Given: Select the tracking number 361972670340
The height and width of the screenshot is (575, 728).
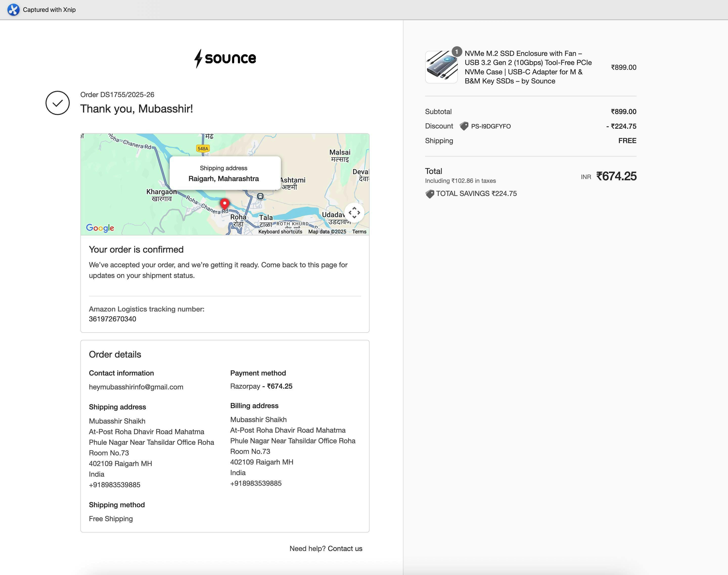Looking at the screenshot, I should (x=112, y=319).
